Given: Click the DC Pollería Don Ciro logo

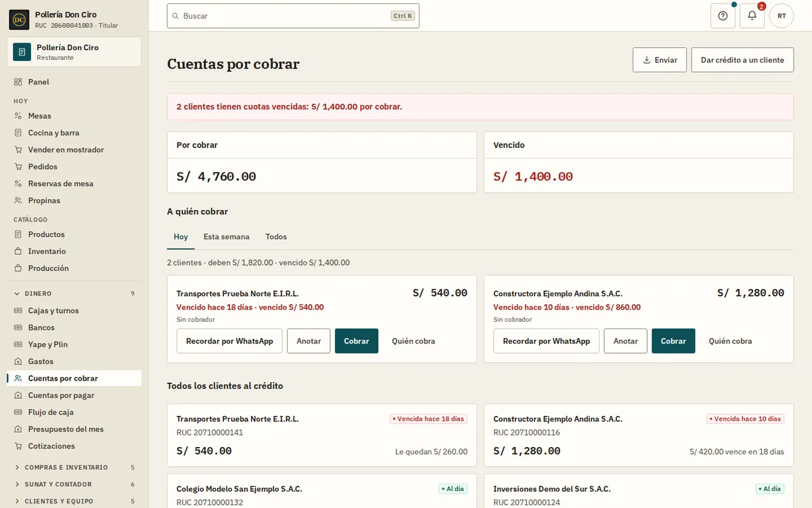Looking at the screenshot, I should [x=19, y=20].
